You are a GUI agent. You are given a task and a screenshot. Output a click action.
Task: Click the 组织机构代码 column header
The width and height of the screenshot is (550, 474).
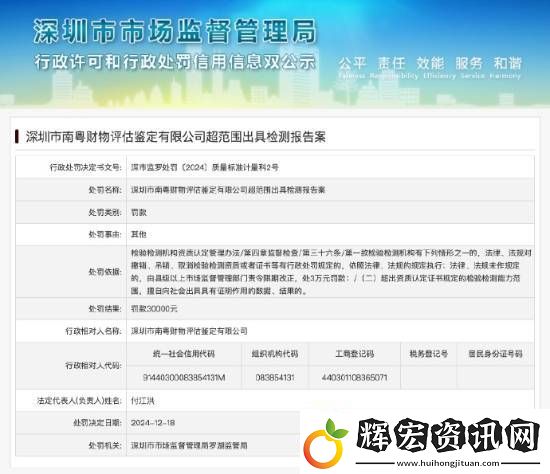(275, 354)
